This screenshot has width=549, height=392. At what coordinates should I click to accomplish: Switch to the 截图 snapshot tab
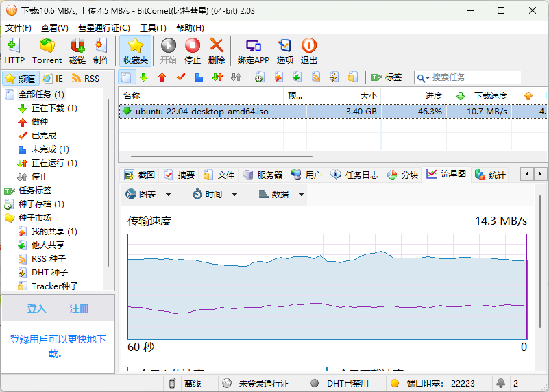coord(140,175)
